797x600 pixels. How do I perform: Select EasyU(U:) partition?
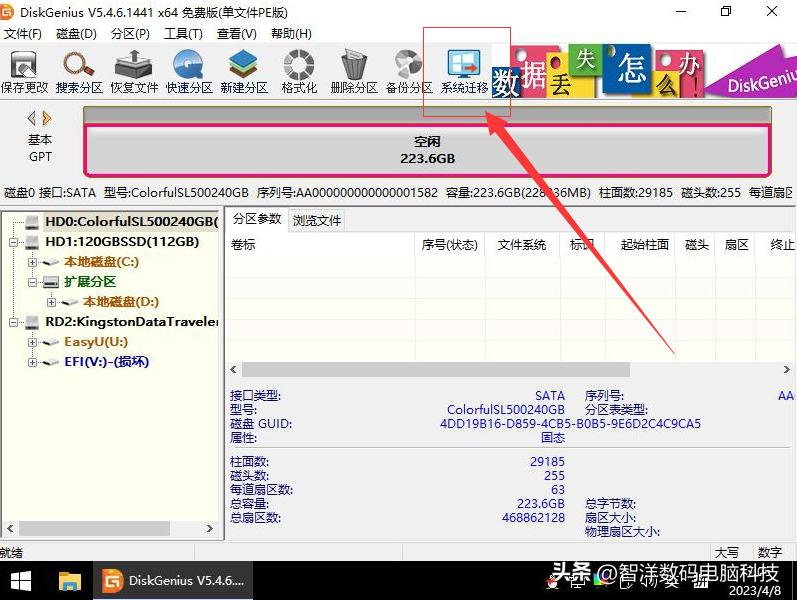tap(96, 342)
